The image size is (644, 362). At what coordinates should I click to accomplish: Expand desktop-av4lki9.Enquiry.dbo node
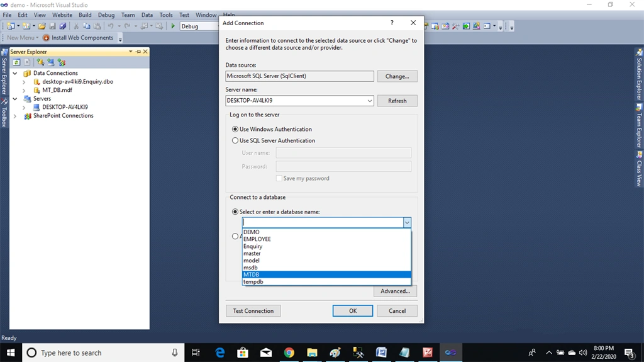click(24, 82)
